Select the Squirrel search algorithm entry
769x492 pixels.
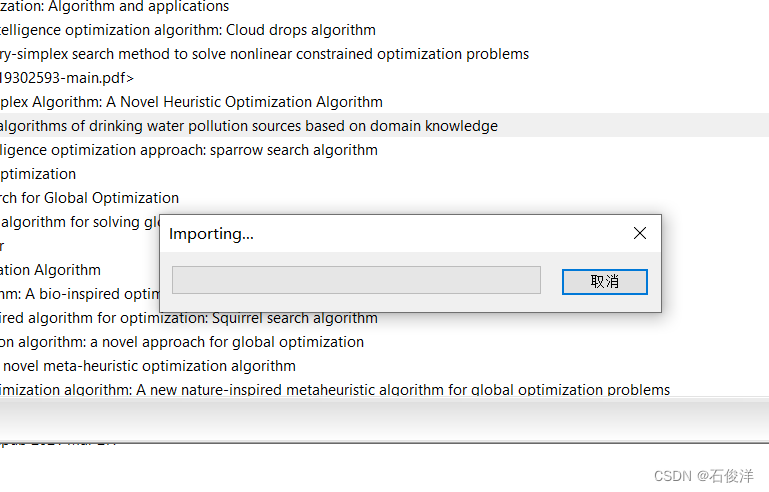[189, 318]
